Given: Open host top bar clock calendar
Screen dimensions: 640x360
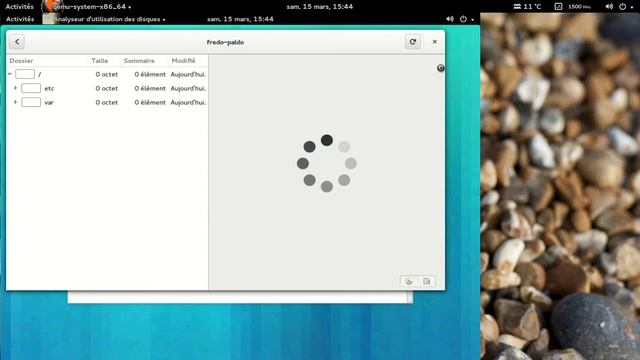Looking at the screenshot, I should pos(320,7).
